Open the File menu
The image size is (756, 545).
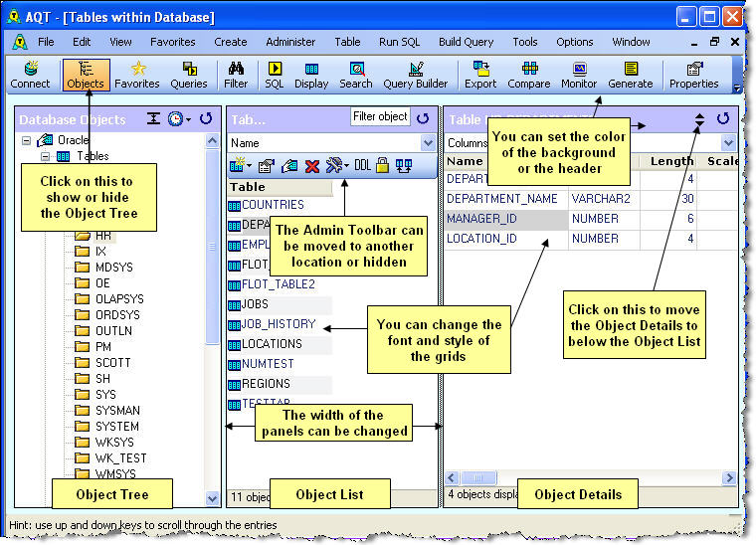[47, 42]
